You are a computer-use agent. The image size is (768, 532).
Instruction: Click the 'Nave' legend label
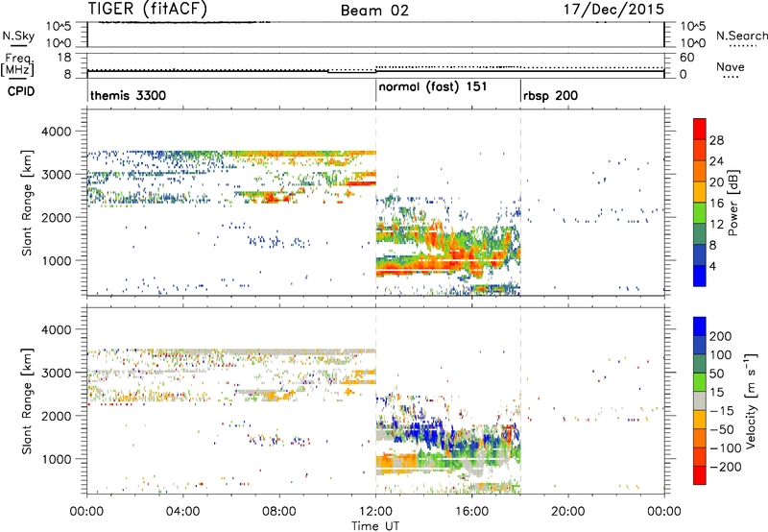coord(731,66)
